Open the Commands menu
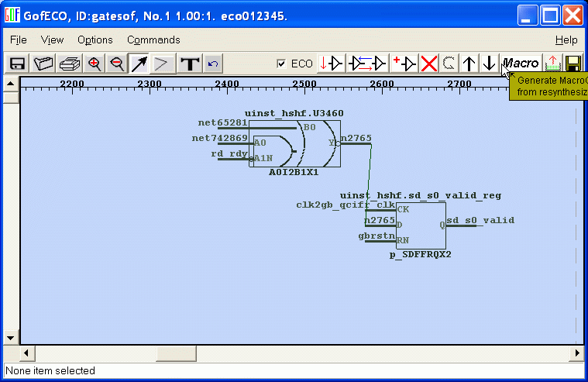The height and width of the screenshot is (382, 588). click(153, 40)
